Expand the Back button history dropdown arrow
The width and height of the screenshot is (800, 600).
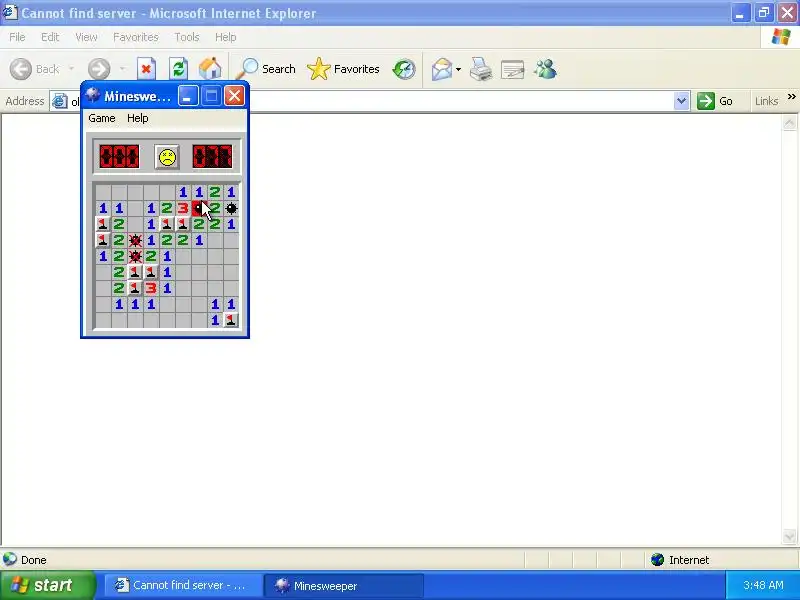pos(71,69)
